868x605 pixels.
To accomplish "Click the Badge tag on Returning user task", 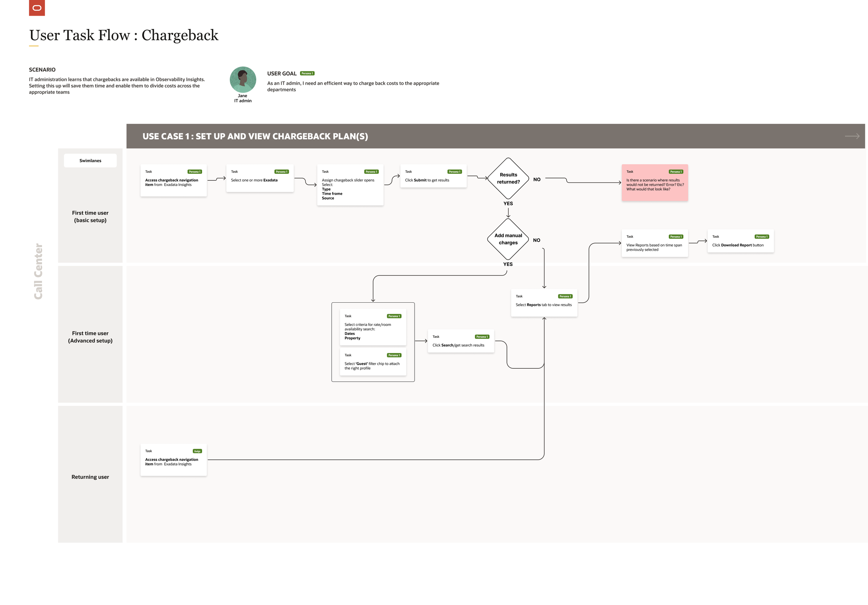I will click(197, 451).
